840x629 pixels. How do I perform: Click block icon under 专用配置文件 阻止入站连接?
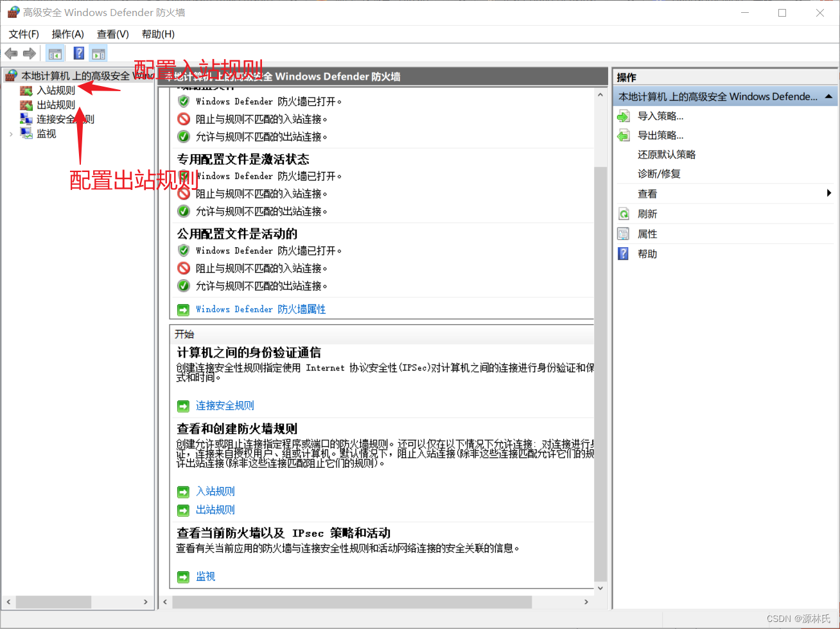pos(184,193)
